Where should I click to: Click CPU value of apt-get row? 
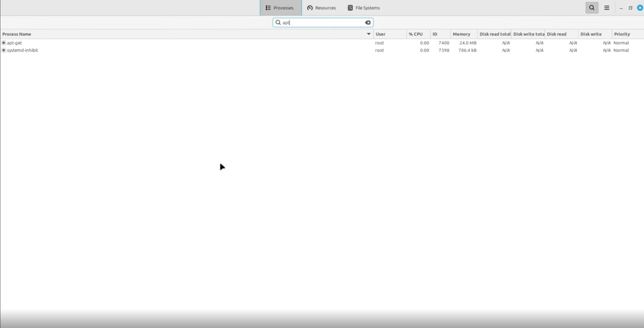point(424,43)
